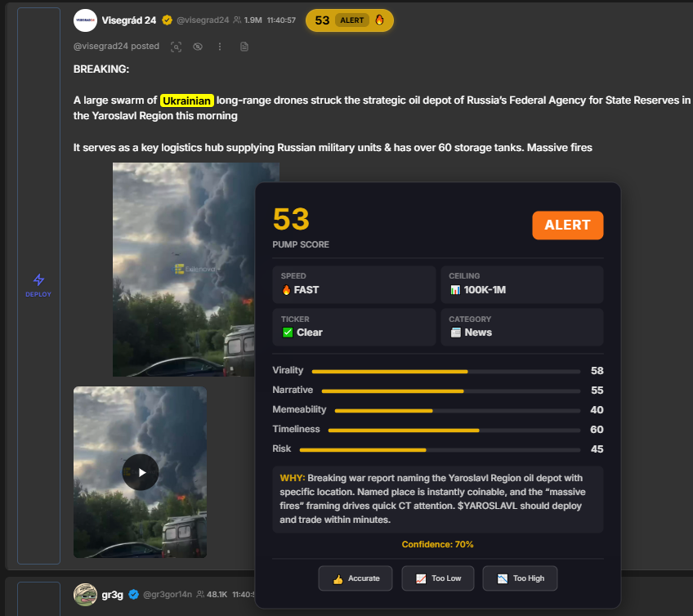Click the Narrative score bar

[x=451, y=391]
